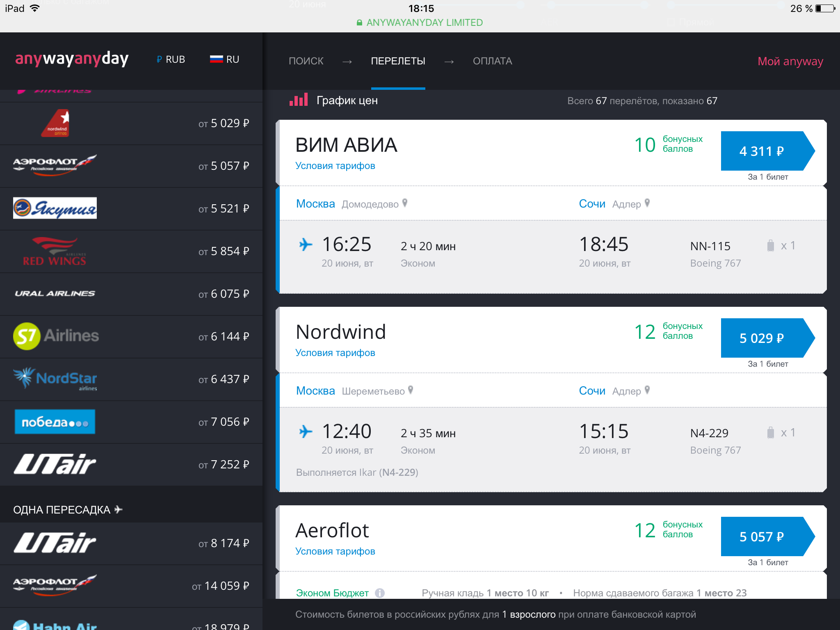Open the RUB currency selector
The height and width of the screenshot is (630, 840).
[171, 59]
